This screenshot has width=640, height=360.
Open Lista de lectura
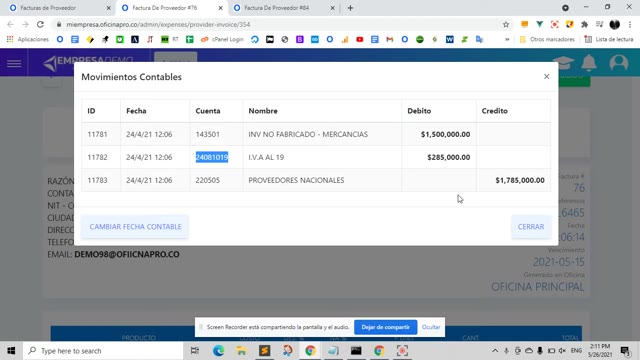pos(609,39)
